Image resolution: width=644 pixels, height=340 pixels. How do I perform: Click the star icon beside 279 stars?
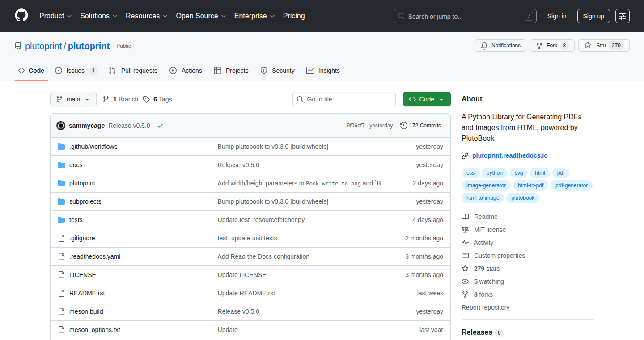[465, 269]
